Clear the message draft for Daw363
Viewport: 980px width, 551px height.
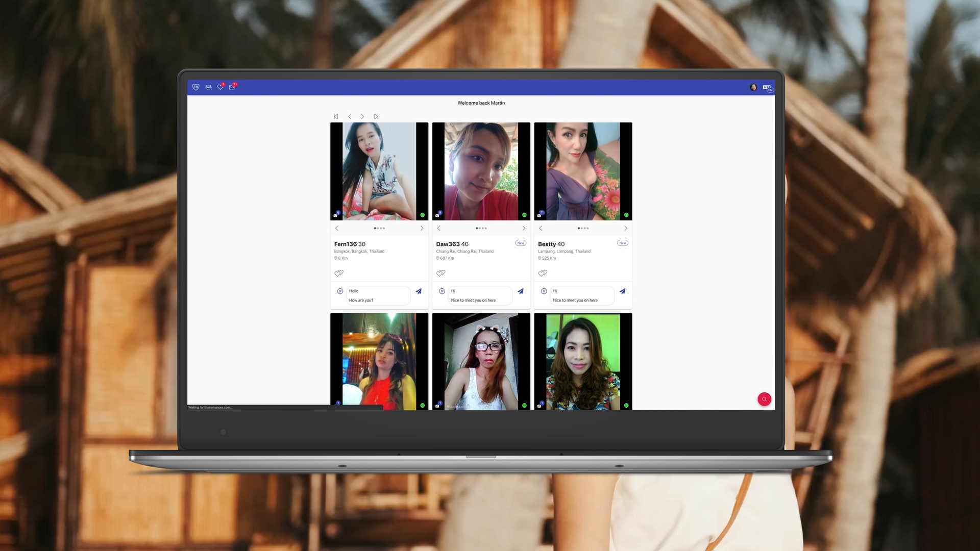442,291
